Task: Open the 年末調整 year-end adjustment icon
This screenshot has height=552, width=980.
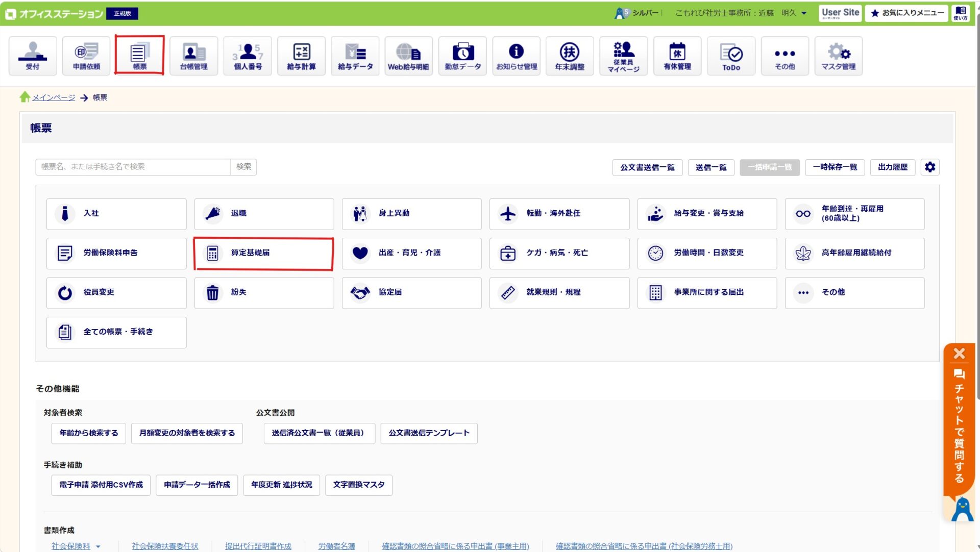Action: (570, 56)
